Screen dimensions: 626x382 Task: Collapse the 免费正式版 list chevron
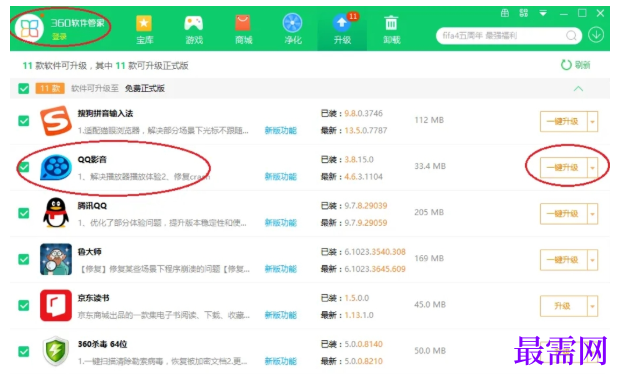click(578, 88)
